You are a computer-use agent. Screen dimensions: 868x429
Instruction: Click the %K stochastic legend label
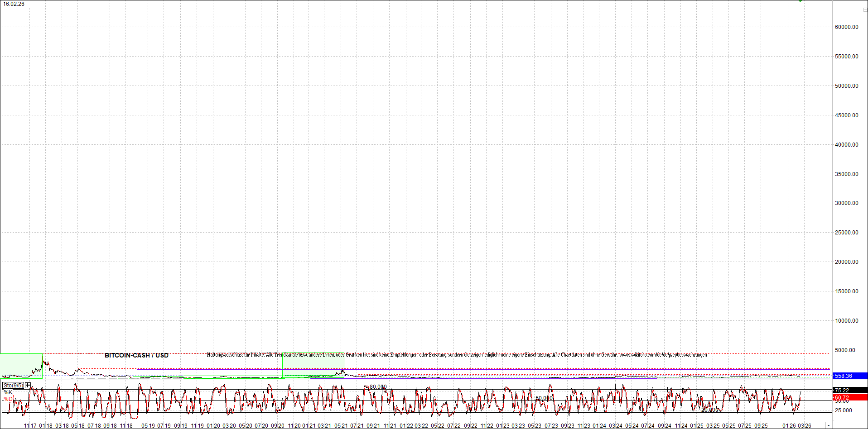click(x=8, y=392)
